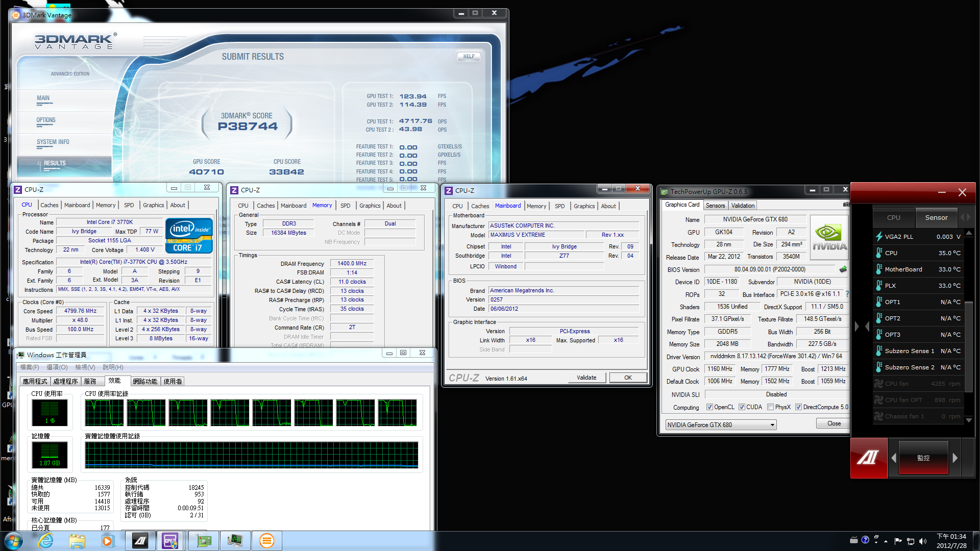Switch to 網路功能 tab in Task Manager
980x551 pixels.
pos(145,382)
